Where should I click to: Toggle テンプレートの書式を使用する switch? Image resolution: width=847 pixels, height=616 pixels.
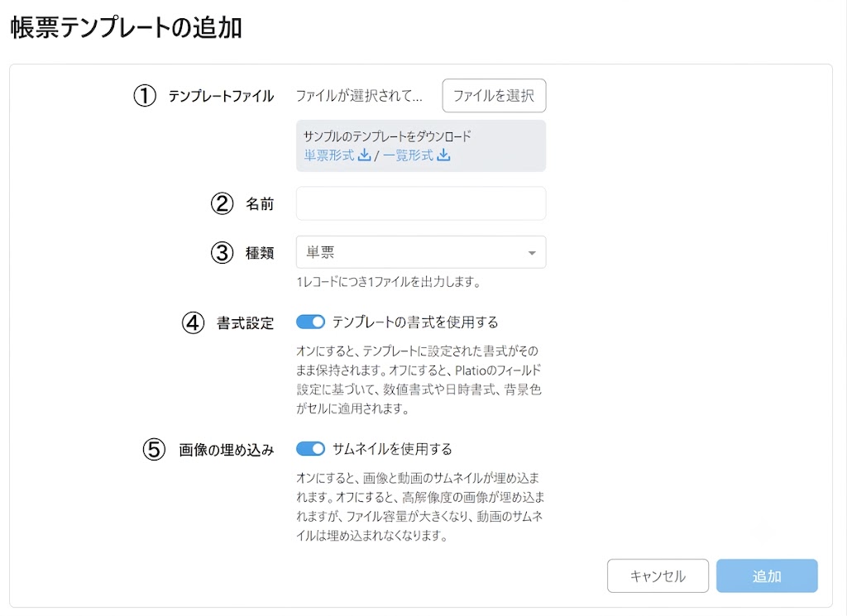311,322
